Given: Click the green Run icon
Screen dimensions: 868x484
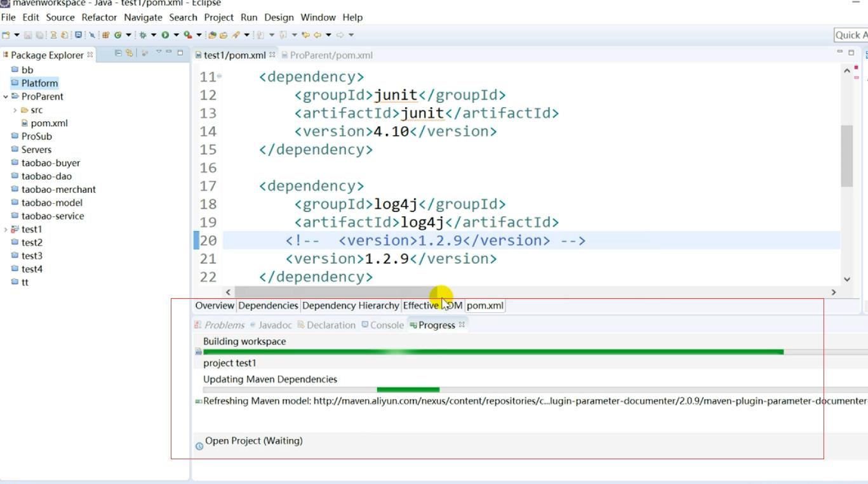Looking at the screenshot, I should tap(165, 35).
